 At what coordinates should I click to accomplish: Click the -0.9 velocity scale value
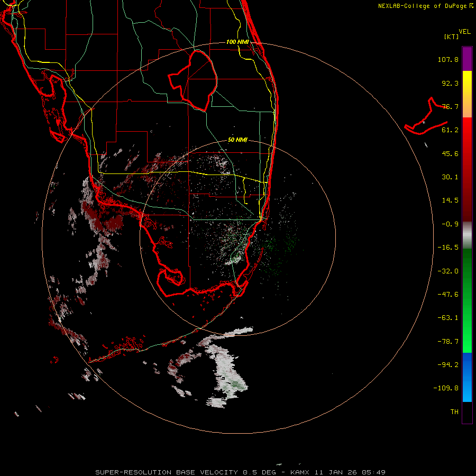click(x=450, y=224)
